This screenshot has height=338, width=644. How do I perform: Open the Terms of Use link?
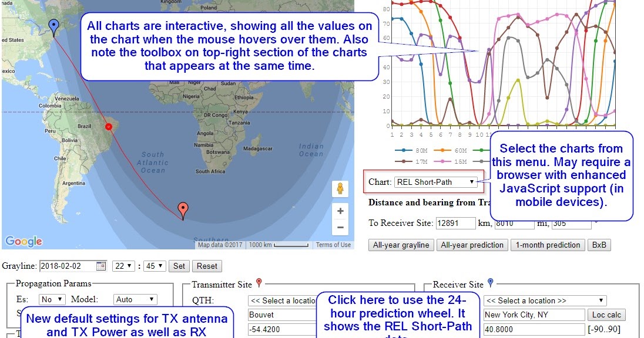(x=333, y=245)
